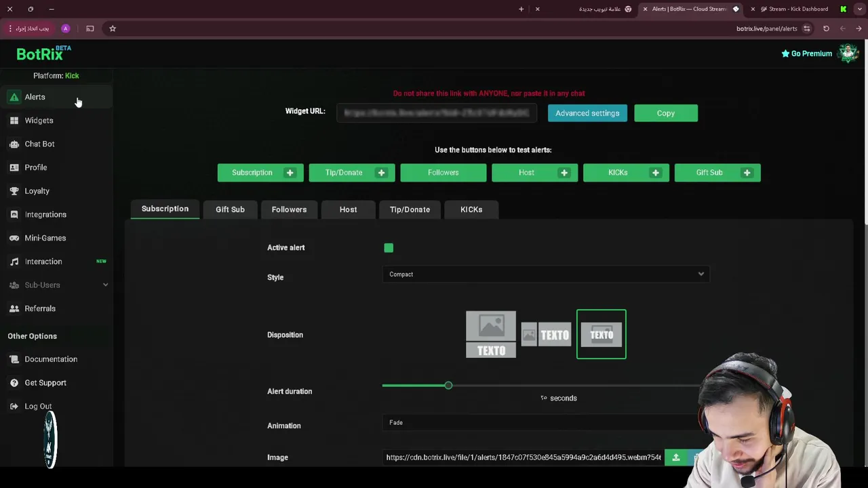This screenshot has width=868, height=488.
Task: Select disposition with TEXTO over image
Action: pos(601,334)
